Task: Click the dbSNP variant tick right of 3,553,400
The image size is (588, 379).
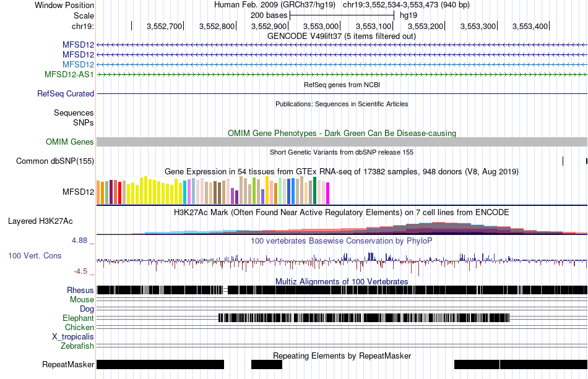Action: 563,161
